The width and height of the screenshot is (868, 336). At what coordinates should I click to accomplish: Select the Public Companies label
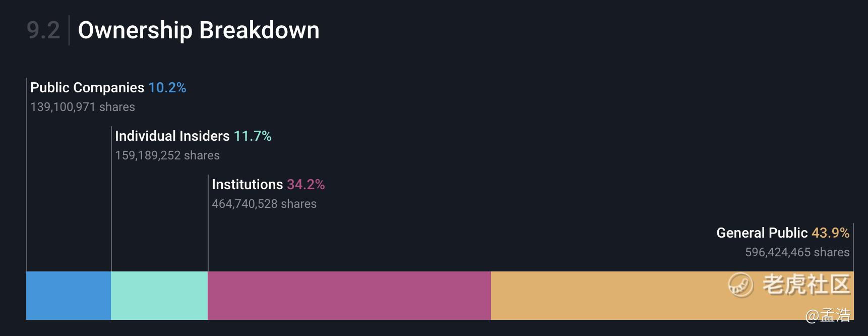pos(87,88)
